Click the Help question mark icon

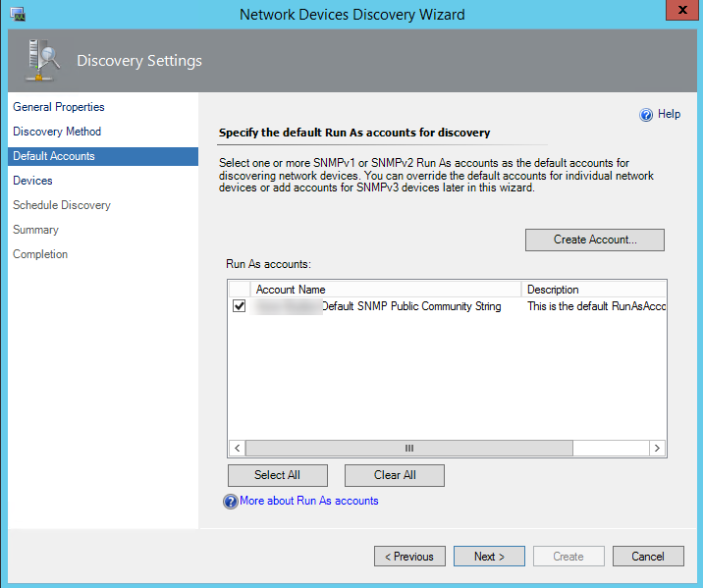[x=646, y=115]
